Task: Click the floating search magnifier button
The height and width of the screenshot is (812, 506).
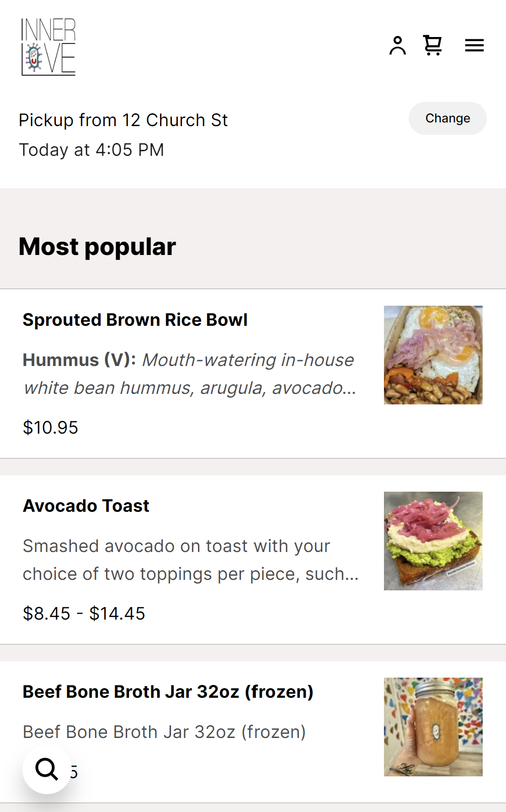Action: point(47,770)
